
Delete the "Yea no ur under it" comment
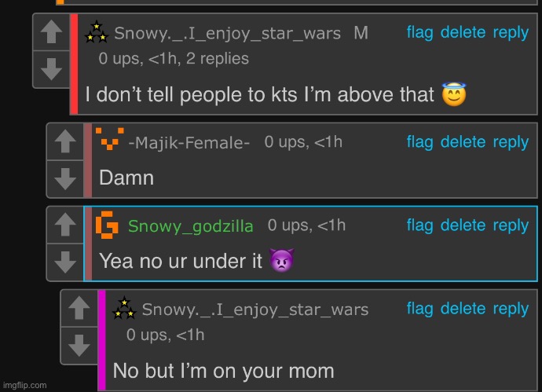[x=463, y=225]
